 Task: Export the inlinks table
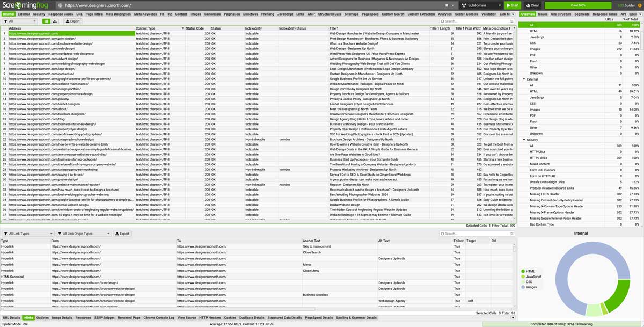tap(122, 234)
